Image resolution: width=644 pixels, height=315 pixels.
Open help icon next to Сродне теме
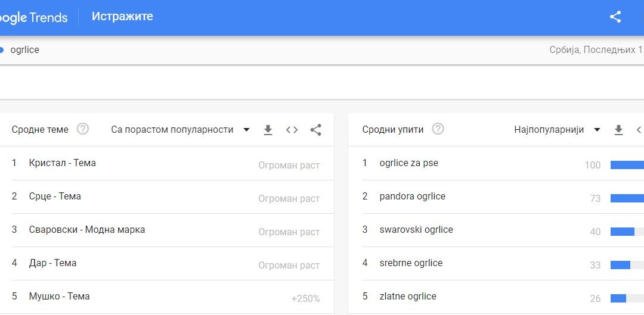[83, 129]
